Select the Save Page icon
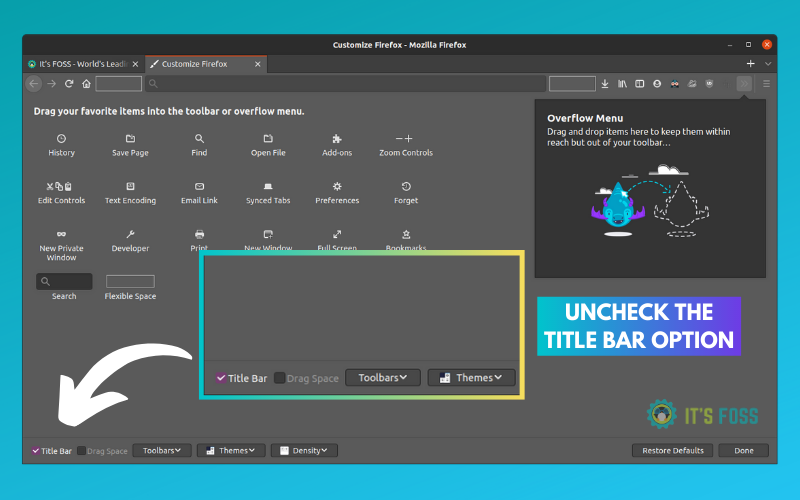Screen dimensions: 800x500 point(130,139)
